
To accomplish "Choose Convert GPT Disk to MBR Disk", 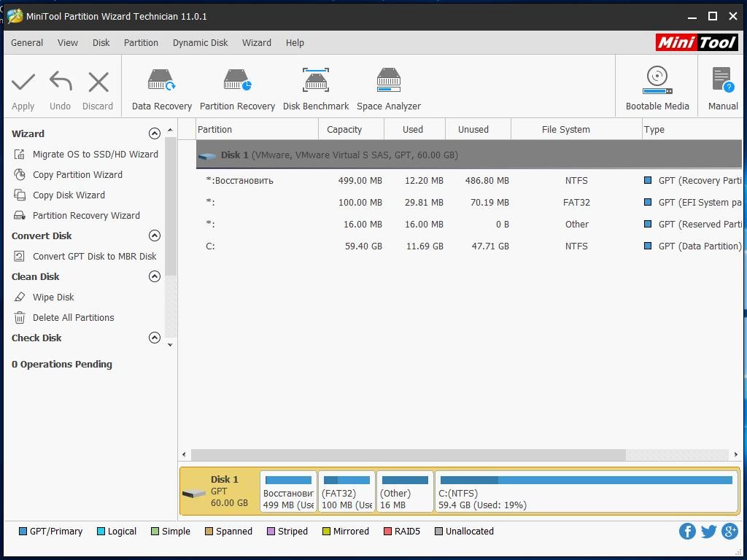I will [x=94, y=256].
